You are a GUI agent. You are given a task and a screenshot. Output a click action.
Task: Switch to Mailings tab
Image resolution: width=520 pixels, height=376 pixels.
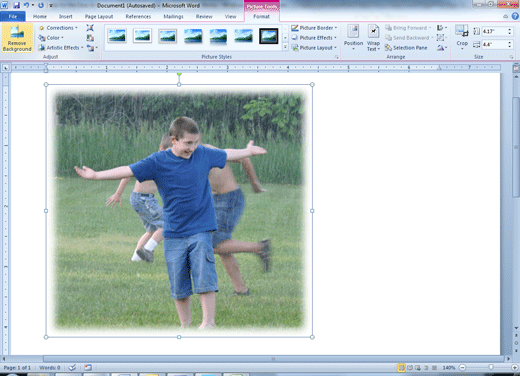pyautogui.click(x=173, y=16)
